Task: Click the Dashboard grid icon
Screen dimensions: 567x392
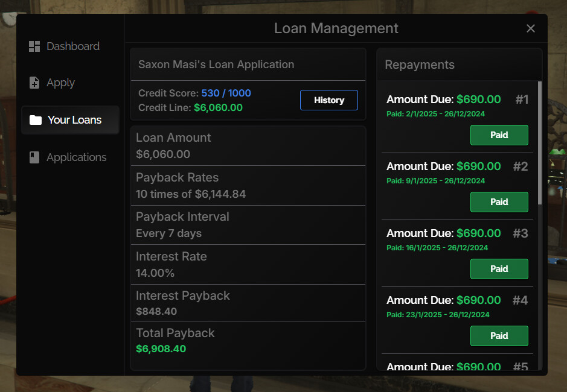Action: pos(34,46)
